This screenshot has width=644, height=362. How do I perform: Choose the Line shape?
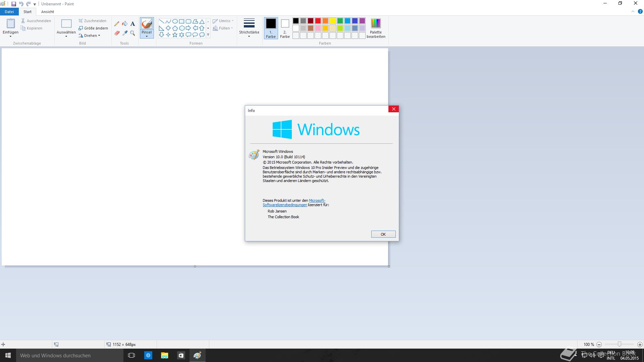click(161, 21)
